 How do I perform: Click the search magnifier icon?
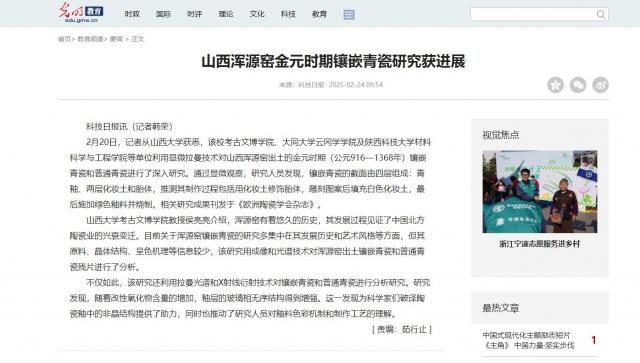click(600, 15)
